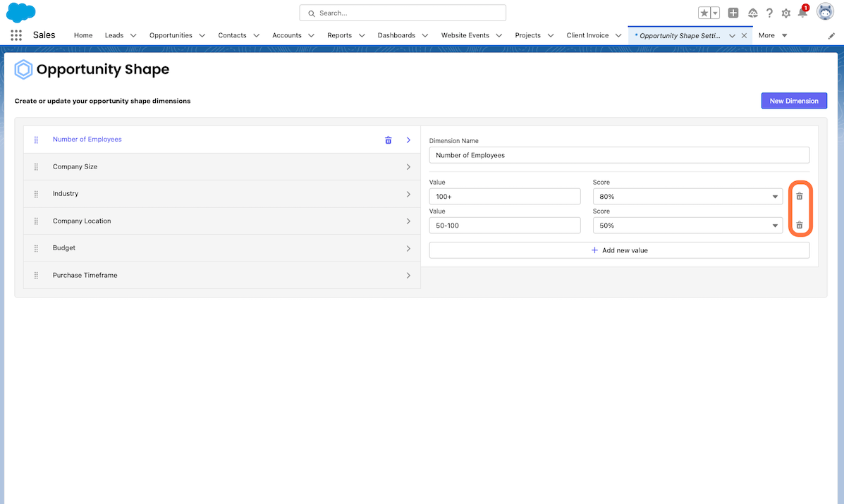The height and width of the screenshot is (504, 844).
Task: Expand the Company Size dimension
Action: pos(221,167)
